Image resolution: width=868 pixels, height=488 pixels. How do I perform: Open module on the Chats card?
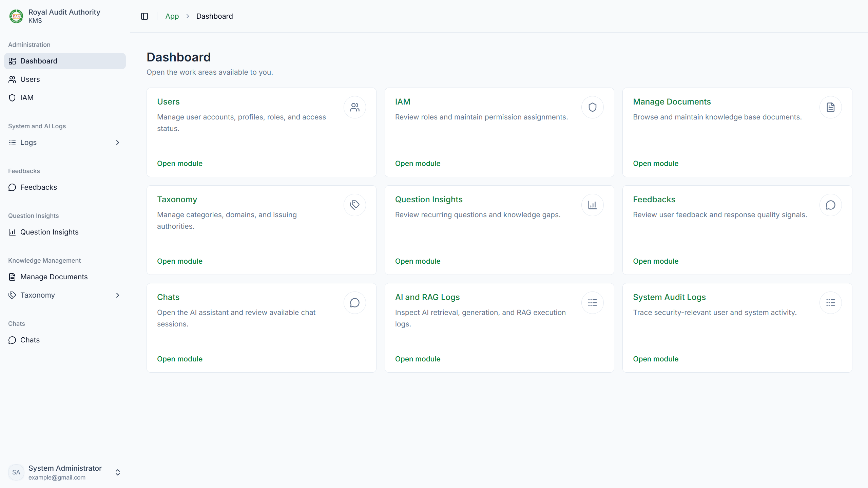180,359
